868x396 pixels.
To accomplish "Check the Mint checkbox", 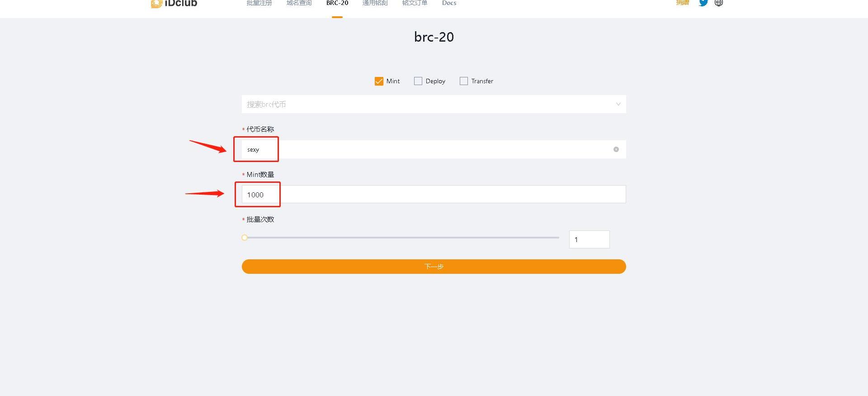I will pyautogui.click(x=379, y=81).
